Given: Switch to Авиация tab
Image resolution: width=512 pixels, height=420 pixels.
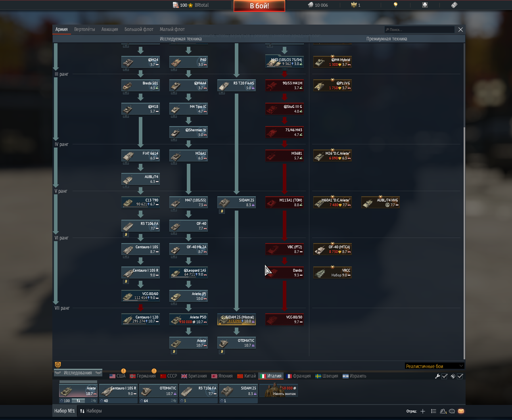Looking at the screenshot, I should 109,29.
